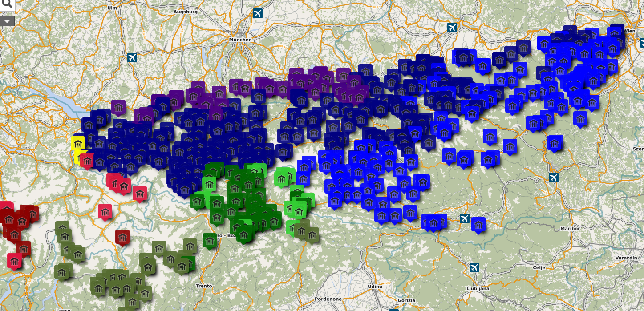Click the airport icon left of the lone blue marker west of Maribor
Viewport: 644px width, 311px height.
(x=465, y=218)
